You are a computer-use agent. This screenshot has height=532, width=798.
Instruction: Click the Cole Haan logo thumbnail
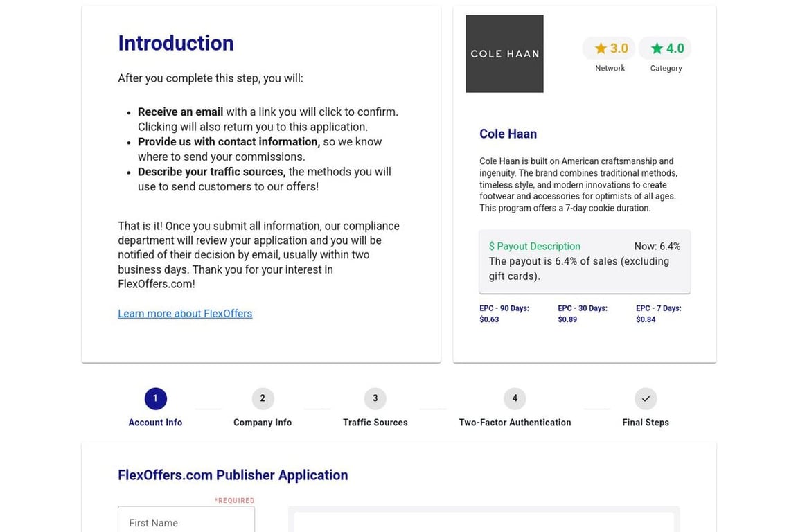(504, 53)
